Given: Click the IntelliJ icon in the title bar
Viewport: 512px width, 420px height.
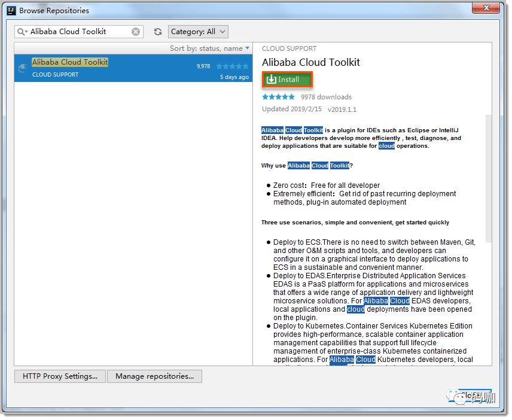Looking at the screenshot, I should coord(11,10).
